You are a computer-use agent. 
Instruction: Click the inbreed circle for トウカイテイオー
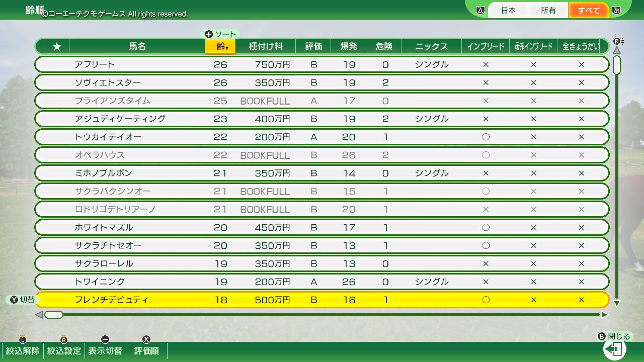pyautogui.click(x=486, y=137)
